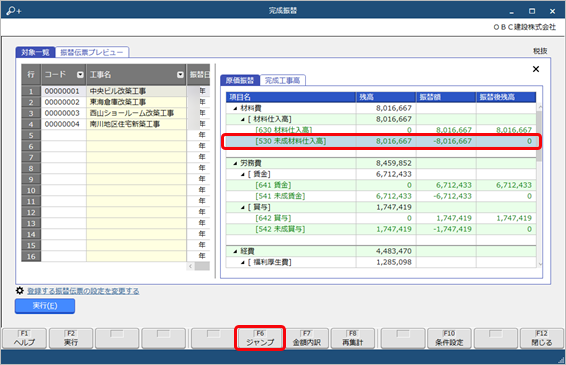The image size is (566, 365).
Task: Select row 西山ショールーム改築工事
Action: [116, 113]
